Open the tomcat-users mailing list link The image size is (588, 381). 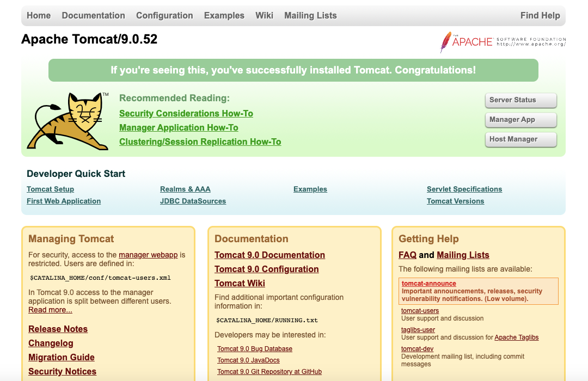click(x=420, y=310)
